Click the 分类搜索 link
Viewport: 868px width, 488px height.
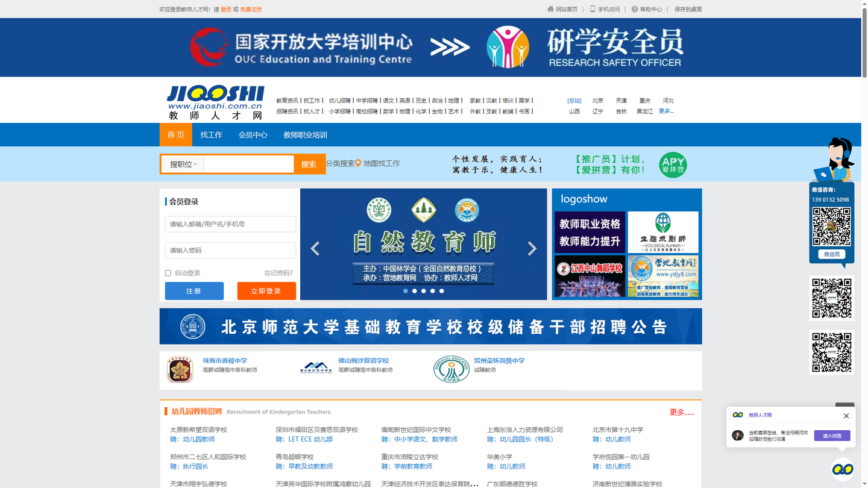tap(340, 163)
